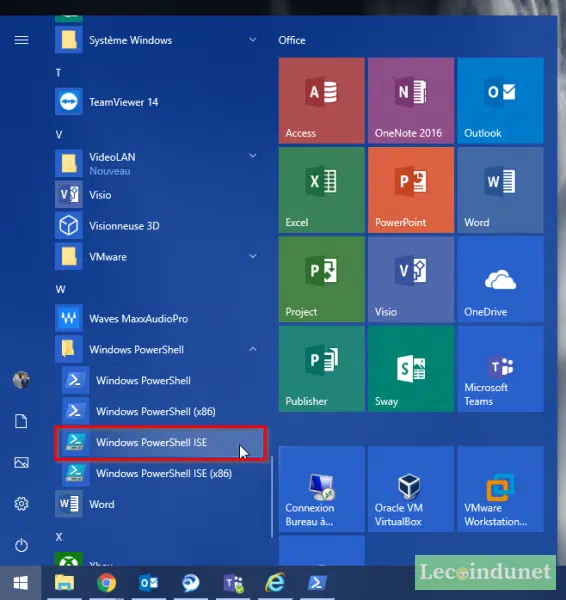
Task: Launch the PowerPoint tile
Action: pos(411,190)
